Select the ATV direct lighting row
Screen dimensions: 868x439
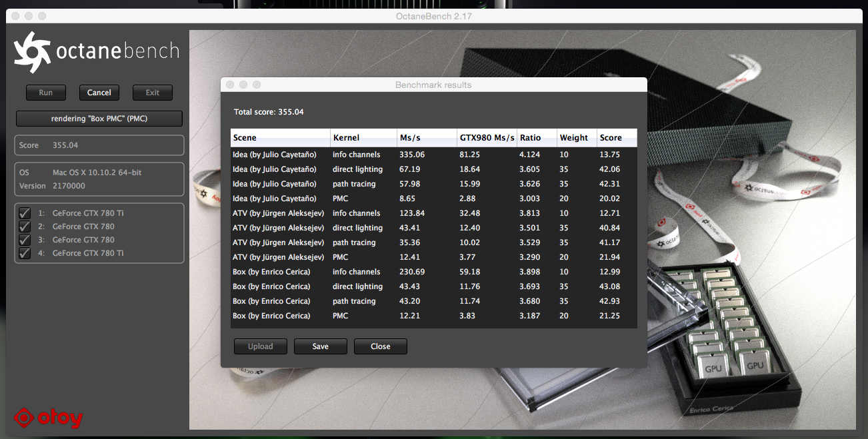(434, 228)
